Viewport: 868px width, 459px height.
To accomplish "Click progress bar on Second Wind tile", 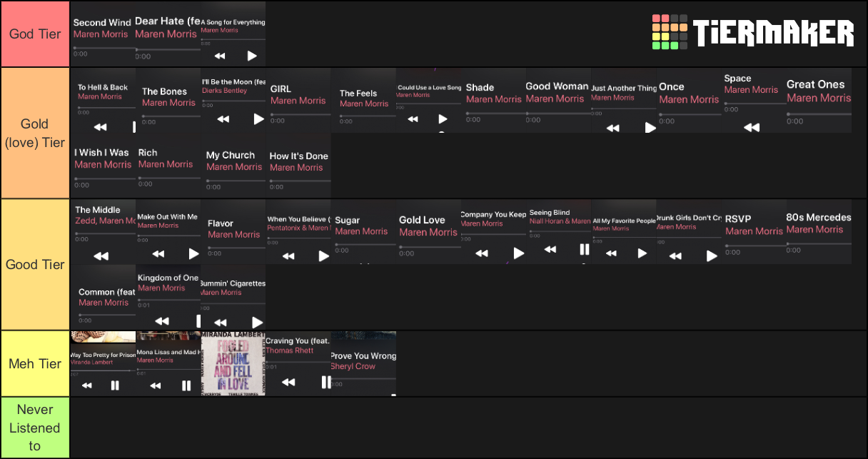I will [x=104, y=48].
